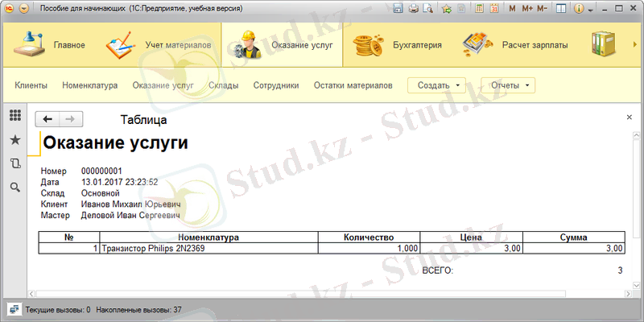Go forward with the right arrow button
Screen dimensions: 644x322
point(71,119)
